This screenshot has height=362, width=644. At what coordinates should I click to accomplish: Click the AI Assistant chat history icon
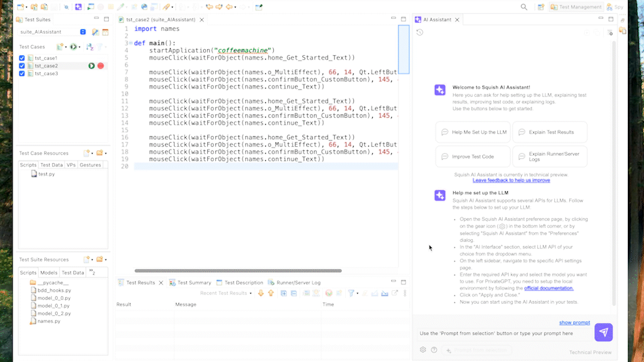420,32
